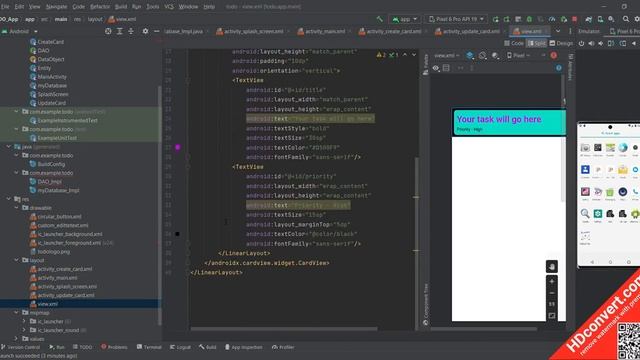Image resolution: width=640 pixels, height=360 pixels.
Task: Click the zoom out minus icon in preview
Action: [x=552, y=293]
